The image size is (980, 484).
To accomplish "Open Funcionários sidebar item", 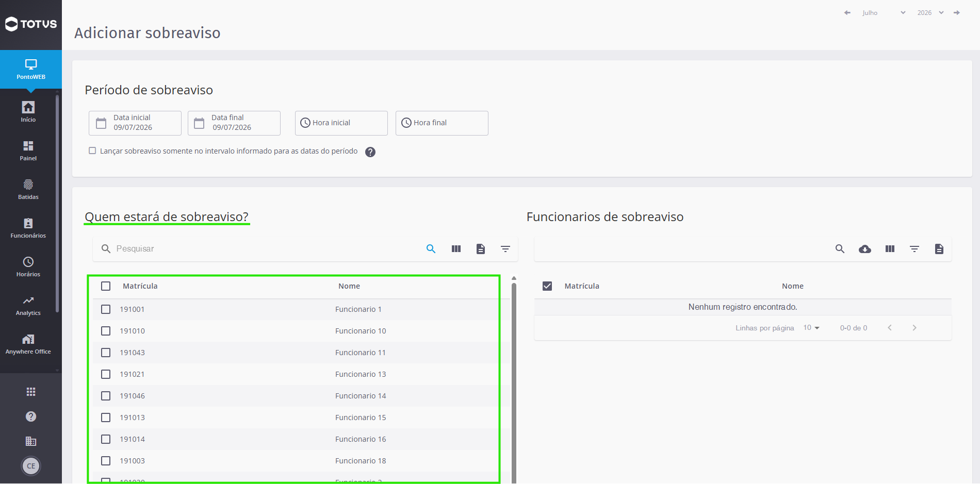I will click(28, 228).
